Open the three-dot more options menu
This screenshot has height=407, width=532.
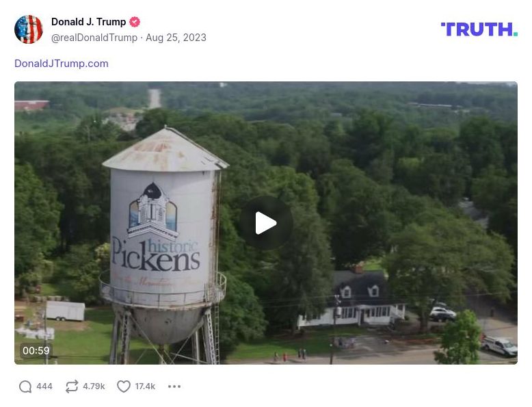click(174, 386)
